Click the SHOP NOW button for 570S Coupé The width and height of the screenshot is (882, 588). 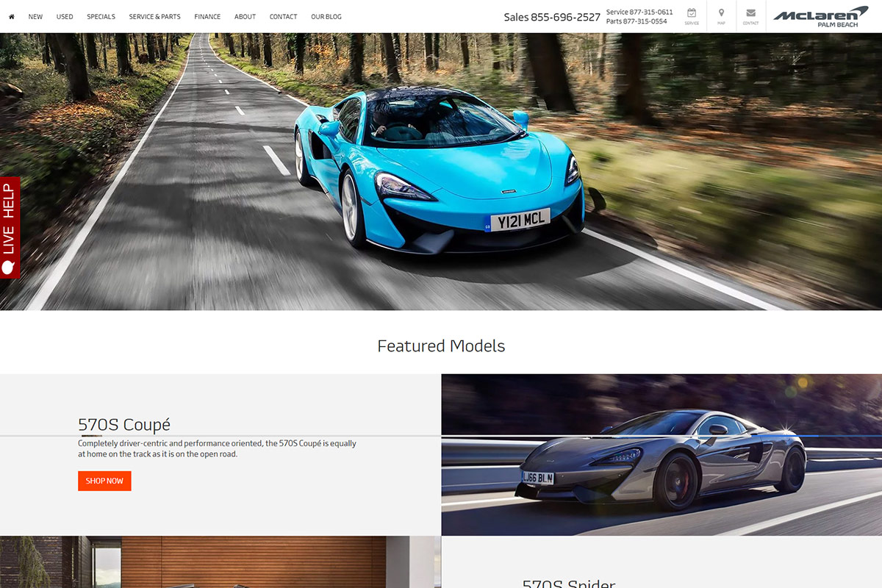click(x=104, y=481)
